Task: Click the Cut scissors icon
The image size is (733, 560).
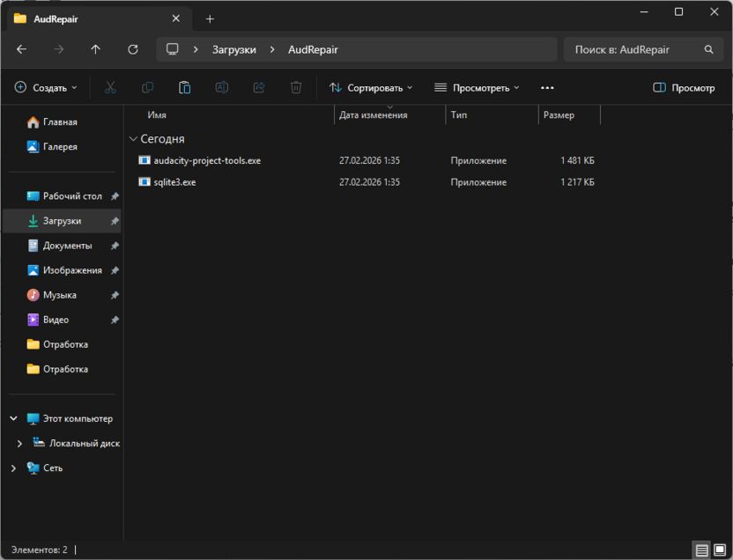Action: [110, 88]
